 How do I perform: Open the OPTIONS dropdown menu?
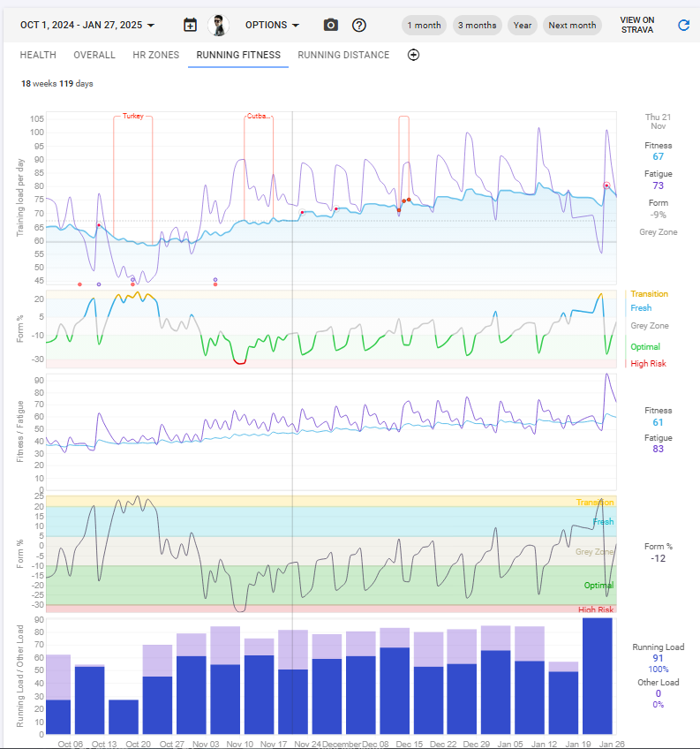click(x=272, y=26)
